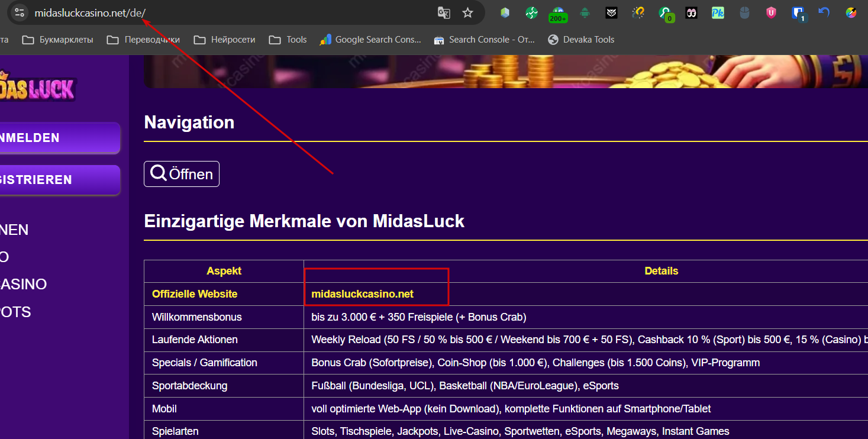Click the 'voll optimierte Web-App' details cell
Screen dimensions: 868x439
tap(511, 409)
